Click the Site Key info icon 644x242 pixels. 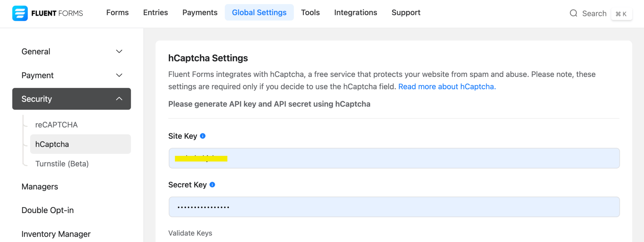coord(203,136)
